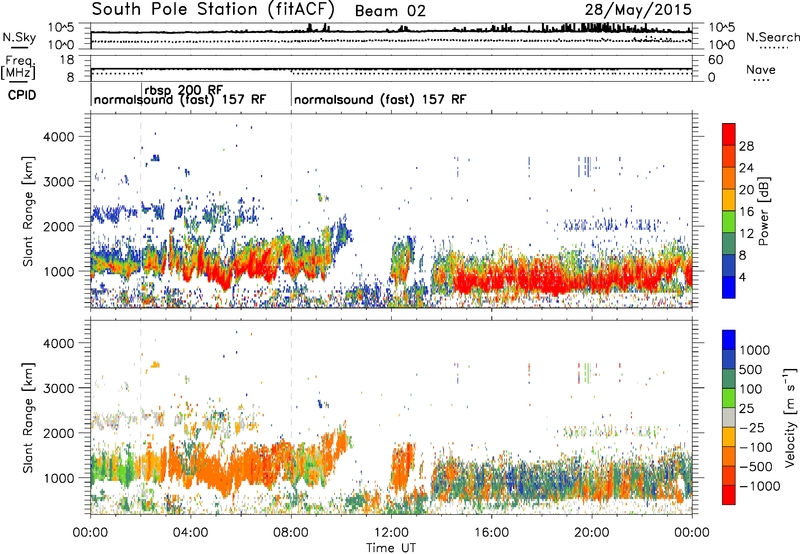Select the "-1000" label on the velocity color bar

point(760,486)
